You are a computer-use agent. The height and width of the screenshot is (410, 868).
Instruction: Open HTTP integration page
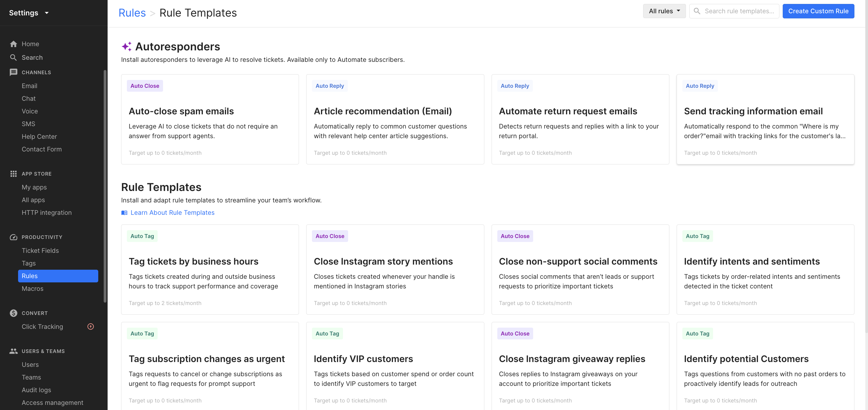click(46, 213)
